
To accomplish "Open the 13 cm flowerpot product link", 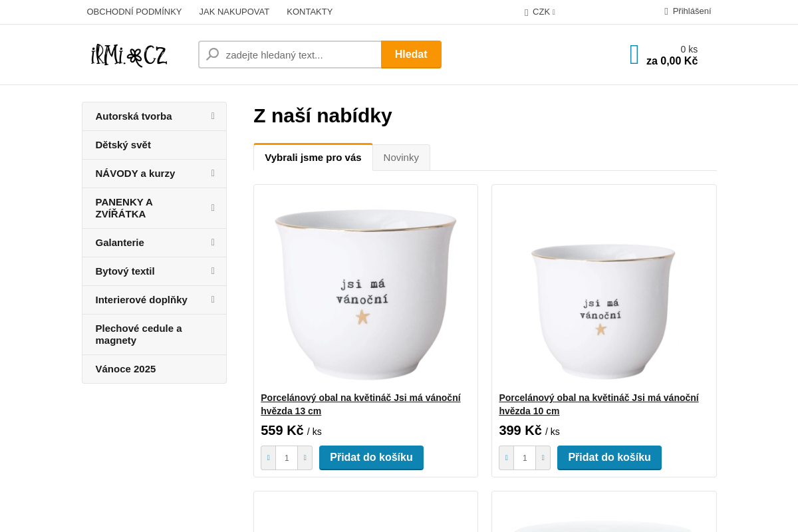I will [x=360, y=404].
